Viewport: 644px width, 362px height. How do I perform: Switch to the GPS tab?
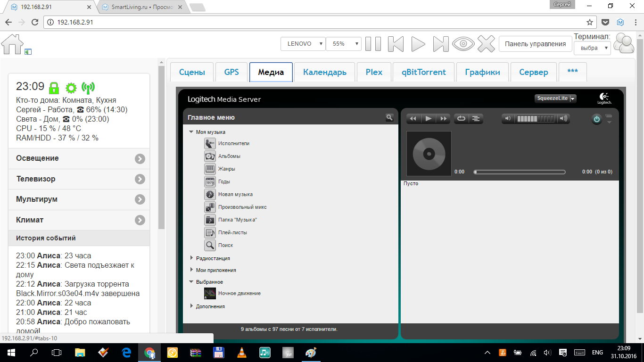pos(231,72)
